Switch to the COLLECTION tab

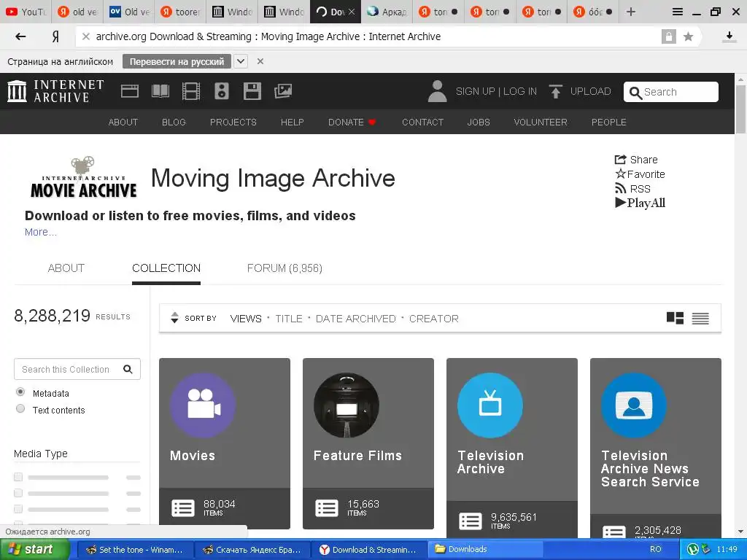pyautogui.click(x=166, y=268)
